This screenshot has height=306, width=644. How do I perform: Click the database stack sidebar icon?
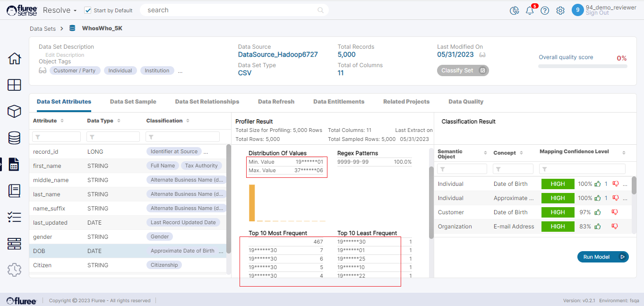coord(15,138)
